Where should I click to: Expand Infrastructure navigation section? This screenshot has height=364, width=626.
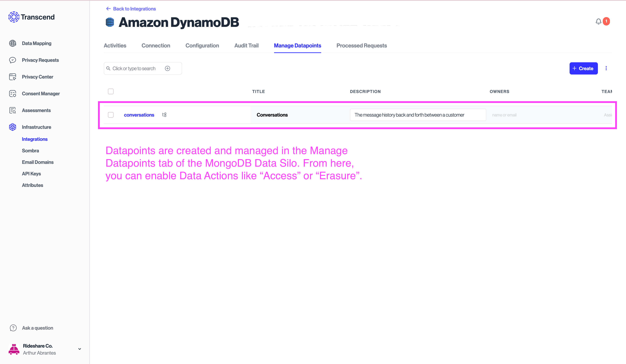pos(36,127)
